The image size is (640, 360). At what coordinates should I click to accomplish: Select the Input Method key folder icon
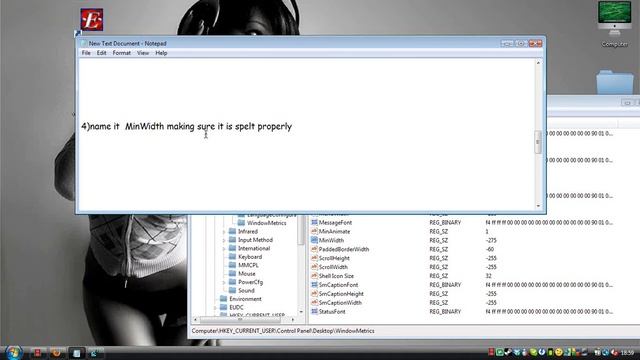232,240
